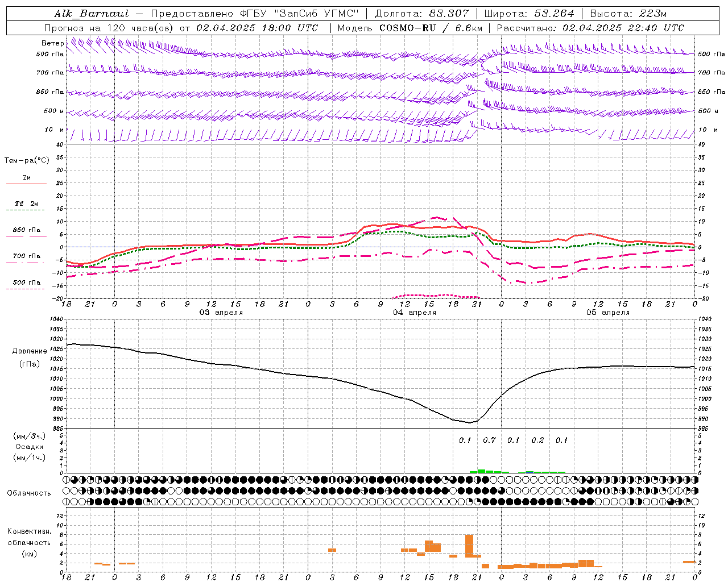Screen dimensions: 728x582
Task: Click the '0.2' precipitation amount value
Action: pyautogui.click(x=537, y=440)
